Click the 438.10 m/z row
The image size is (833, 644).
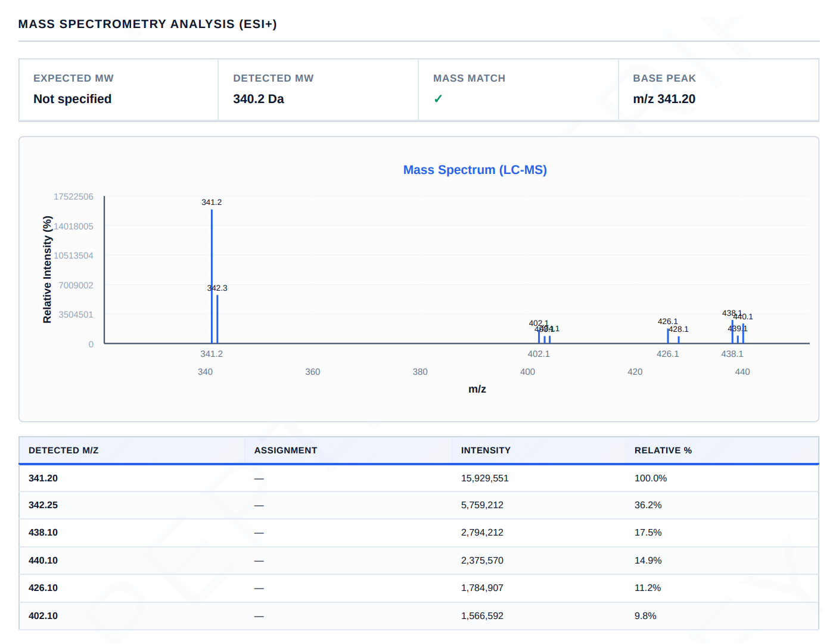(x=419, y=533)
